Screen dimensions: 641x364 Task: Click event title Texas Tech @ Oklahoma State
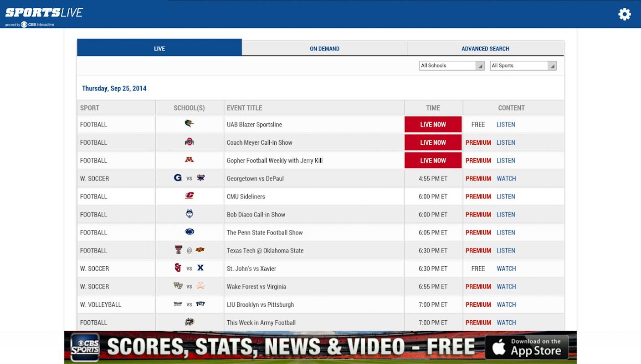[265, 250]
